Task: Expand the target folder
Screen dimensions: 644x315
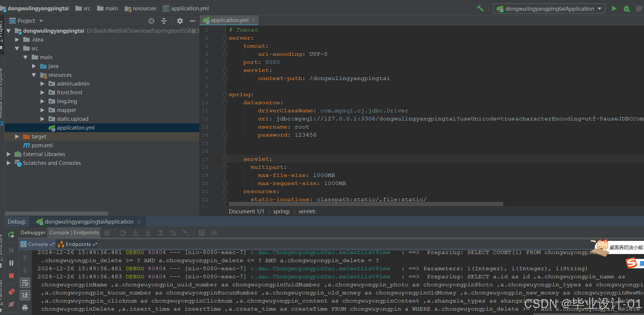Action: (17, 137)
